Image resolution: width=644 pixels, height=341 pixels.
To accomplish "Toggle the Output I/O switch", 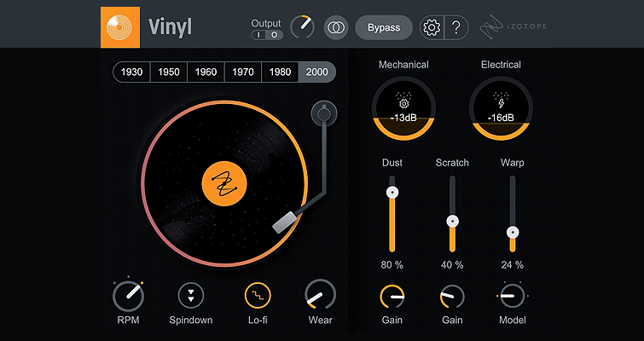I will point(266,35).
